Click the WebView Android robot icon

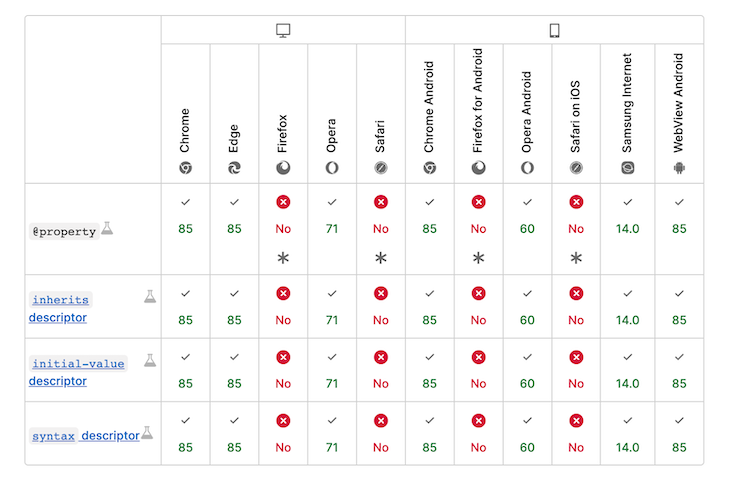tap(679, 168)
